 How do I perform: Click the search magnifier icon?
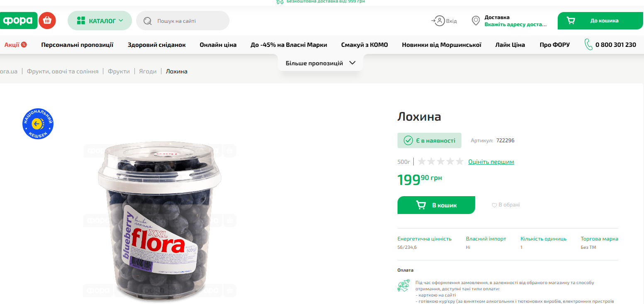147,21
